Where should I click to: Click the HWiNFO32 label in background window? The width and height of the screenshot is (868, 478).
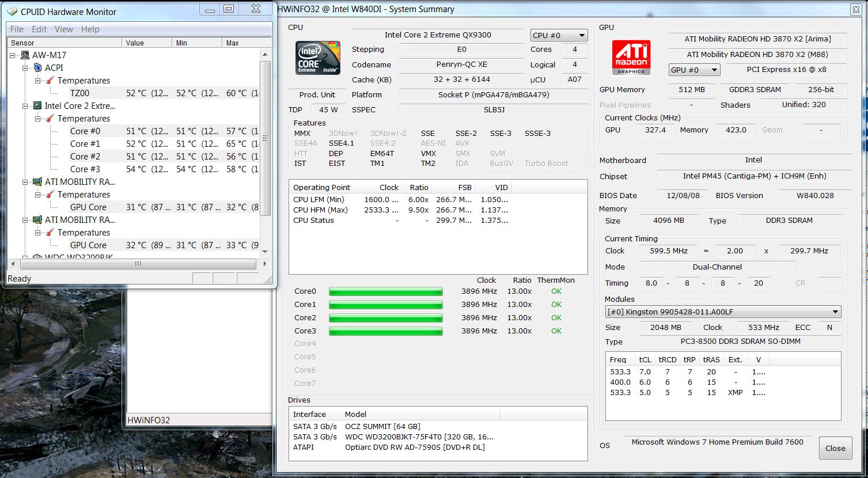[149, 420]
